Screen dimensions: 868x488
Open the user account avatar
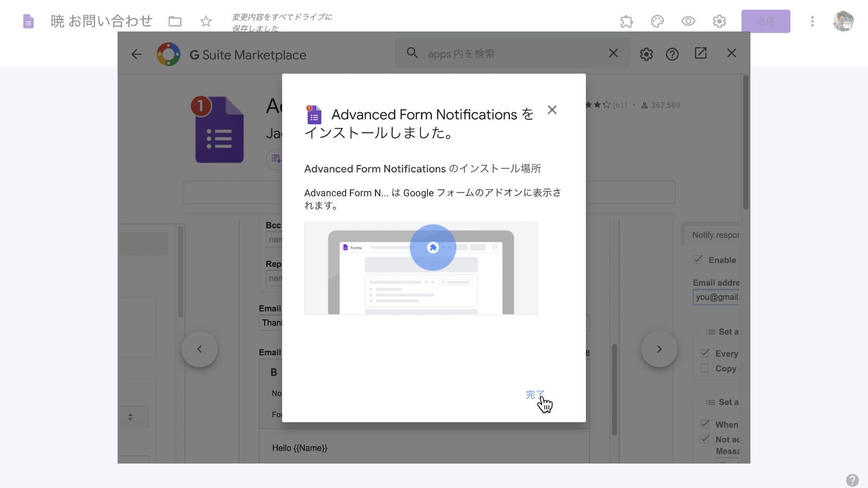coord(844,21)
